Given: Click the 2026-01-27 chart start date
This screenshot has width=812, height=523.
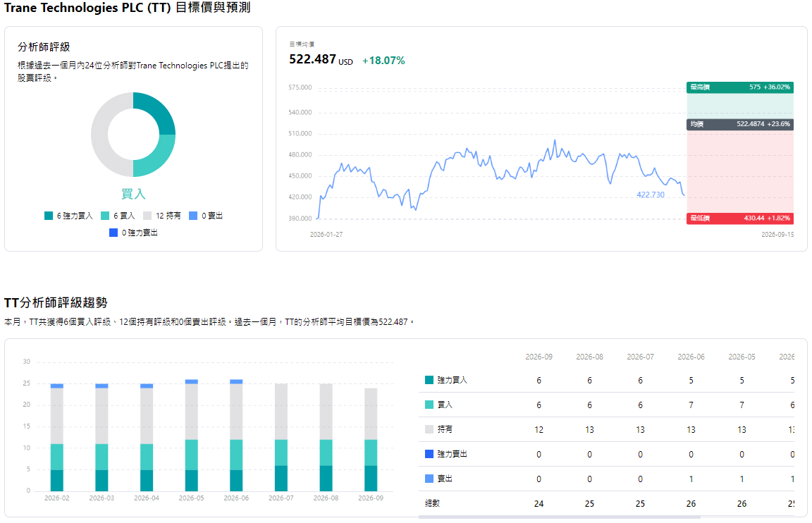Looking at the screenshot, I should pos(326,235).
